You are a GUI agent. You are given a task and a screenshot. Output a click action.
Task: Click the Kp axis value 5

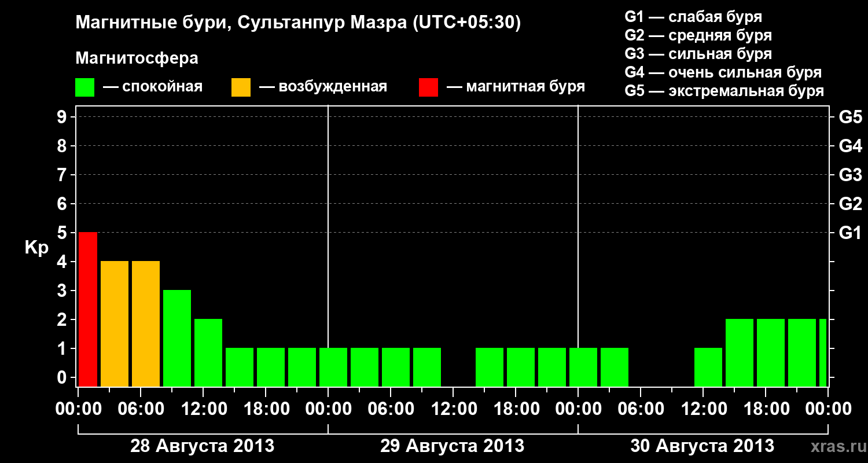[x=63, y=233]
